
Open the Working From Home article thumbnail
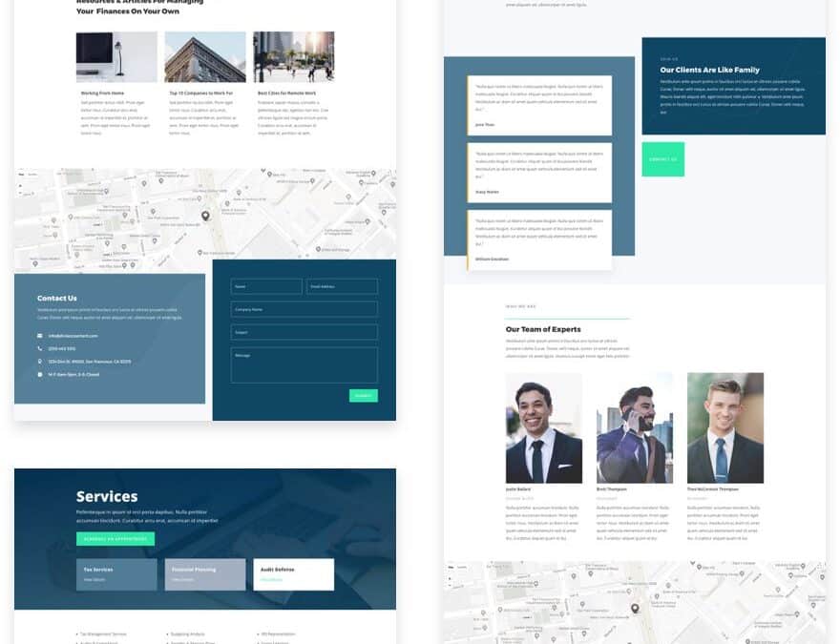point(116,56)
